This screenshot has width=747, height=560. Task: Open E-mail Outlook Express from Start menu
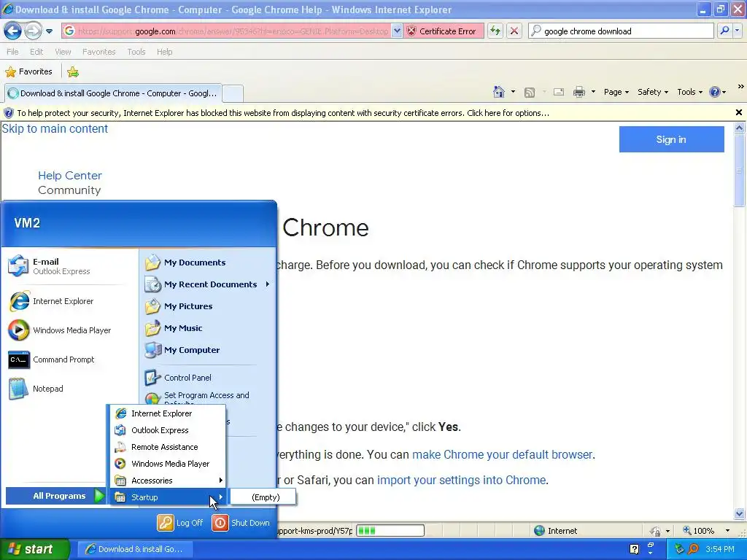[69, 266]
